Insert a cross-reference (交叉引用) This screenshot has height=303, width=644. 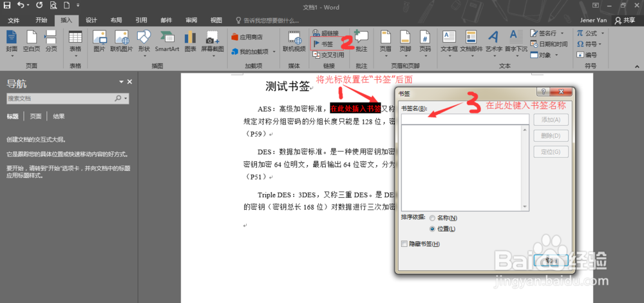click(328, 54)
